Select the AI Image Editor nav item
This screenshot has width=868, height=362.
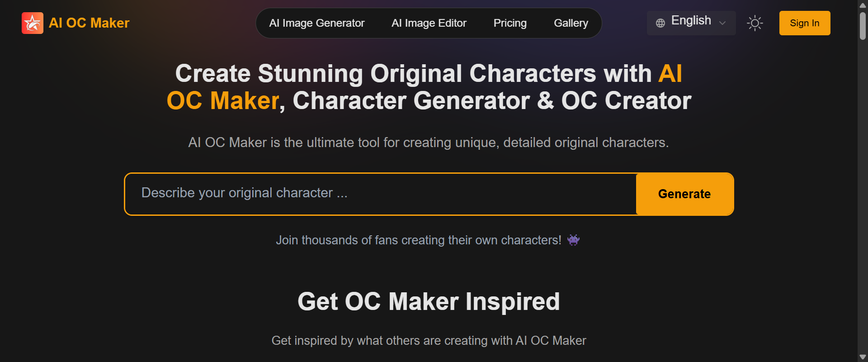click(429, 23)
